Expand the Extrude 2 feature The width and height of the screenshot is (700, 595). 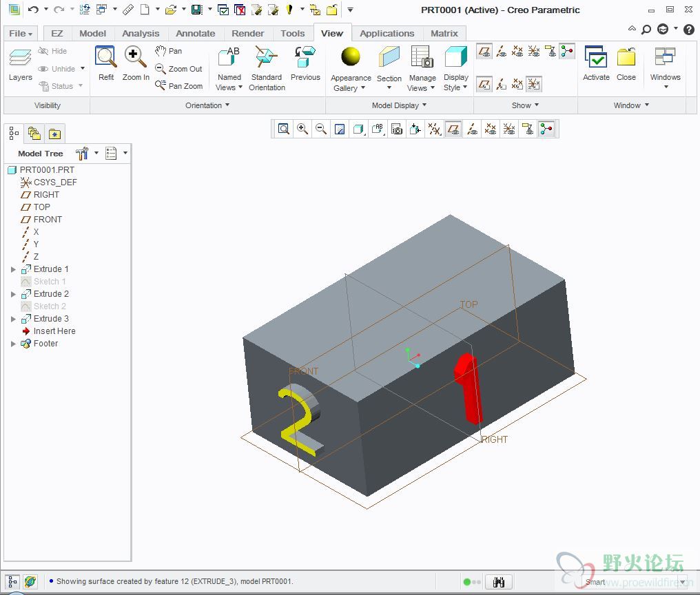pos(13,294)
